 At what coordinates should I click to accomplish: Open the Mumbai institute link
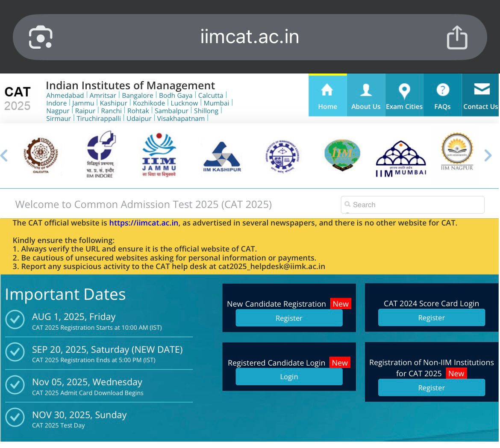pyautogui.click(x=216, y=103)
